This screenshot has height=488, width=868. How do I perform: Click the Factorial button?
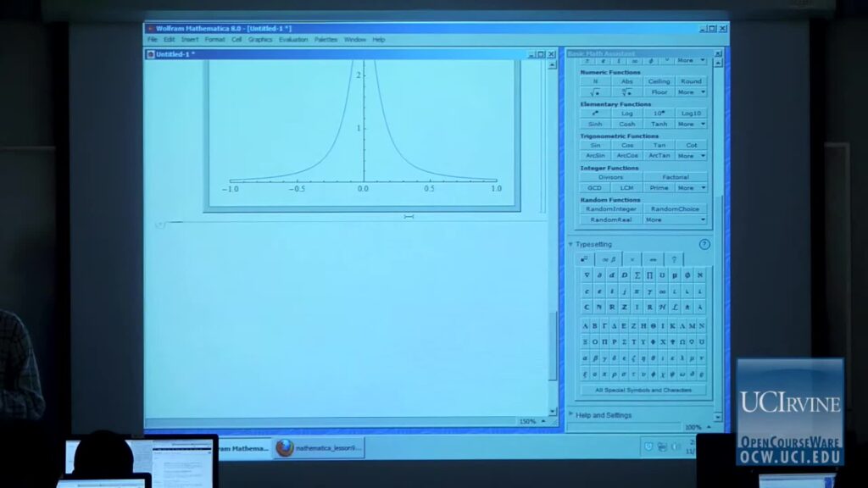point(675,177)
